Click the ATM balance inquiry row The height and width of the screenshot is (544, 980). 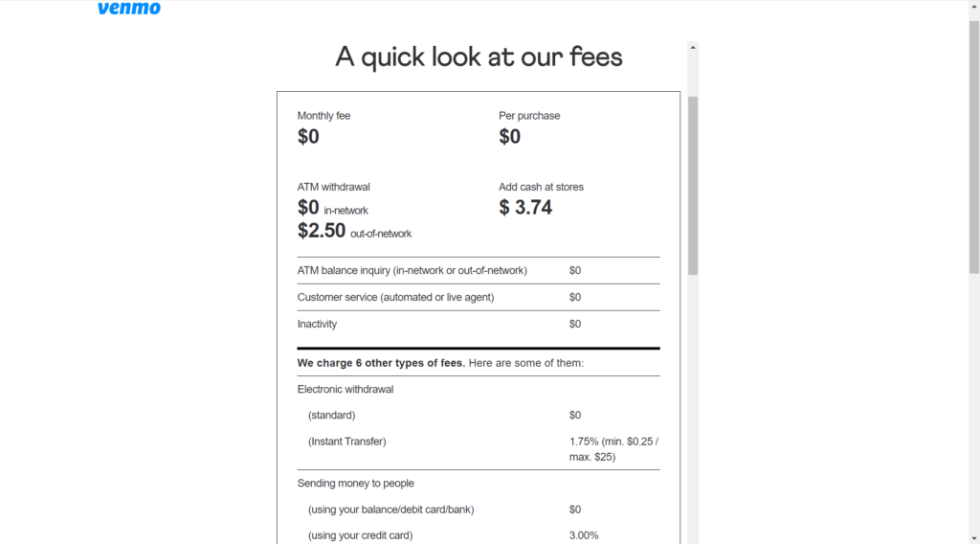coord(479,271)
